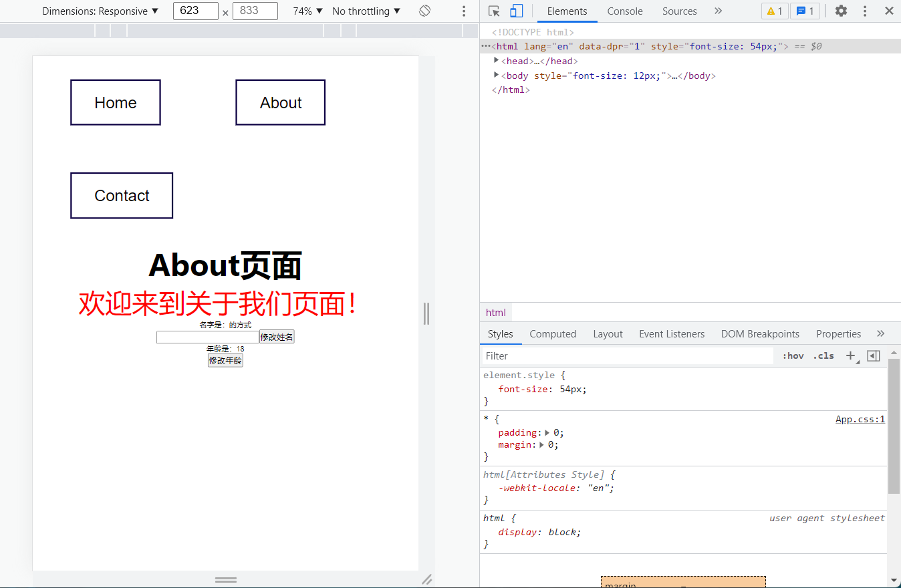The height and width of the screenshot is (588, 901).
Task: Click the rotate viewport icon
Action: point(424,11)
